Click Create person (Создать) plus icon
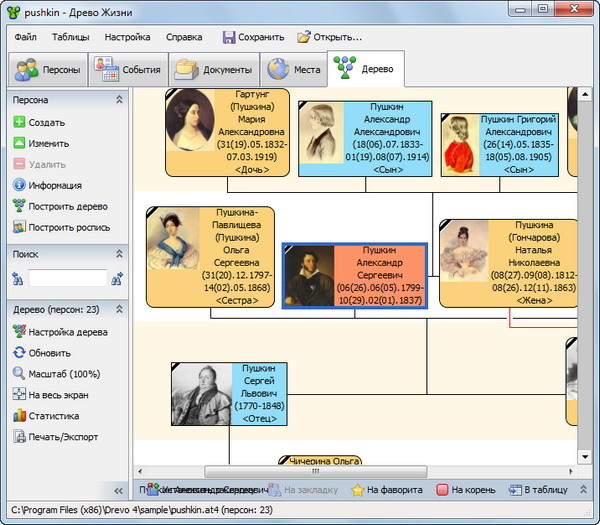The width and height of the screenshot is (600, 525). 19,122
